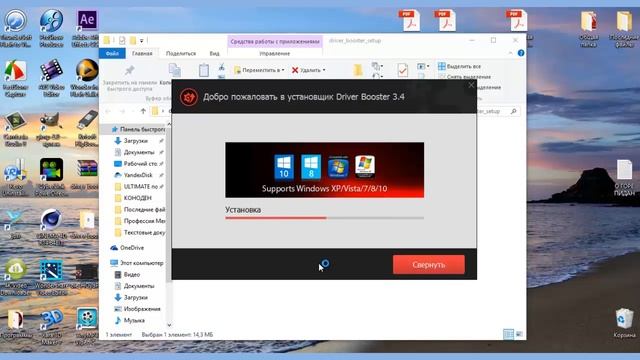Select the blank text file desktop icon
The height and width of the screenshot is (360, 640).
click(x=624, y=177)
